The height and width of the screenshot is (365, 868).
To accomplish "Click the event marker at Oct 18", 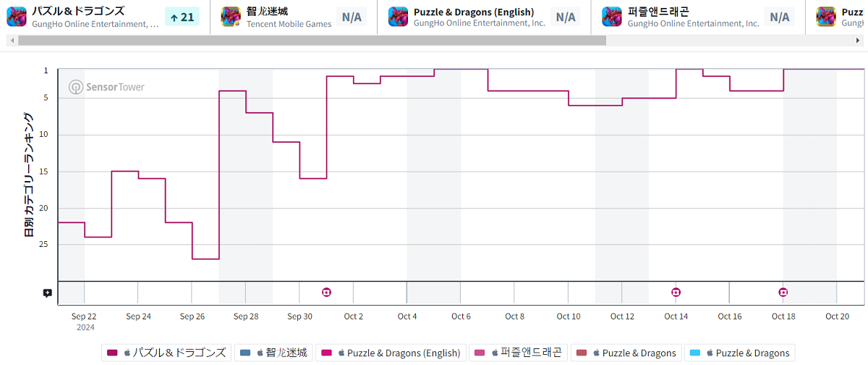I will pos(783,292).
